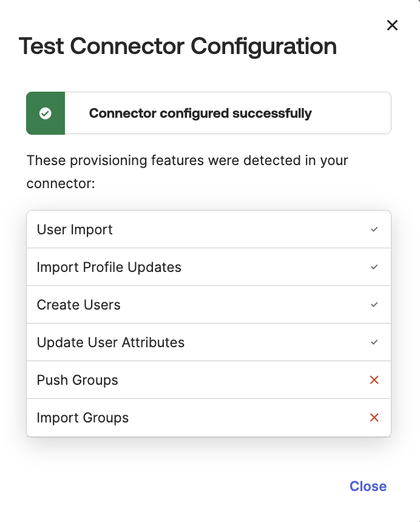Image resolution: width=420 pixels, height=522 pixels.
Task: Click the Test Connector Configuration heading
Action: 178,46
